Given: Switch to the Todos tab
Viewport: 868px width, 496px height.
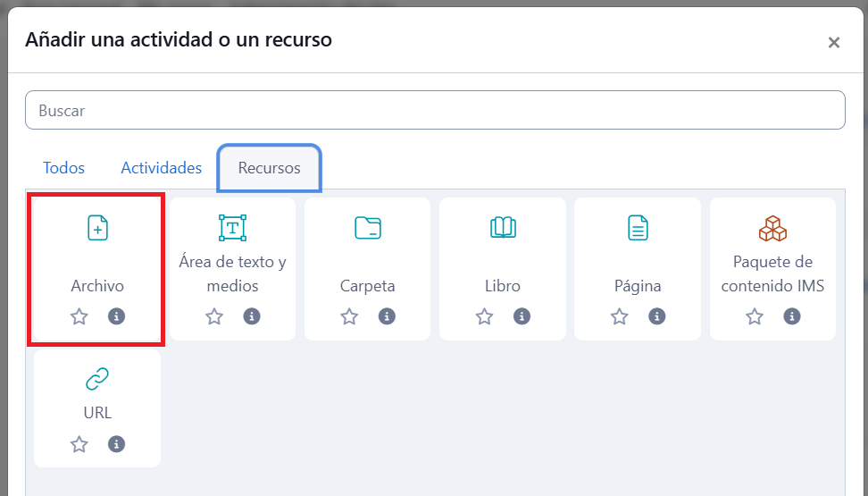Looking at the screenshot, I should point(63,168).
